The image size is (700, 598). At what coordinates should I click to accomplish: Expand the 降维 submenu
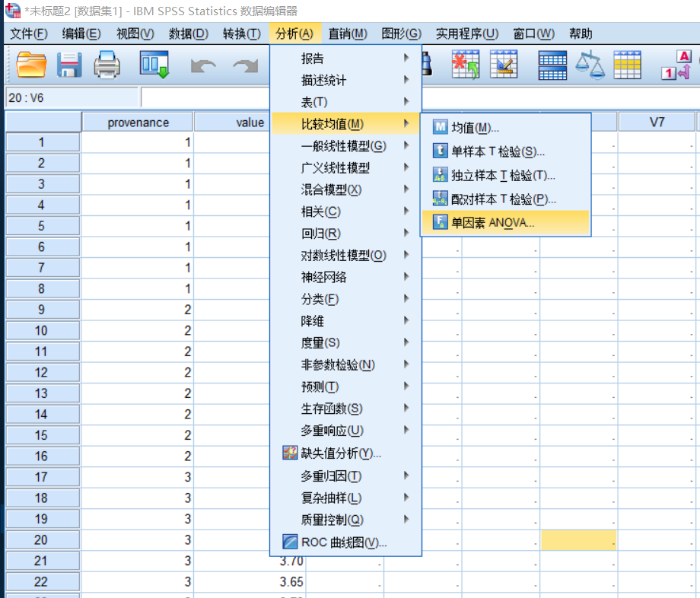click(x=346, y=320)
